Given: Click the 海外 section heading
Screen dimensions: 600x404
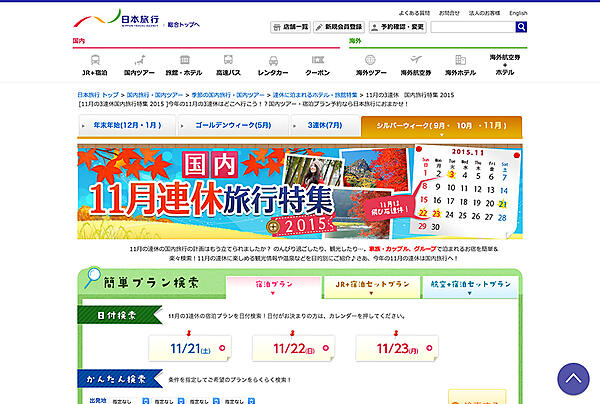Looking at the screenshot, I should (x=355, y=41).
